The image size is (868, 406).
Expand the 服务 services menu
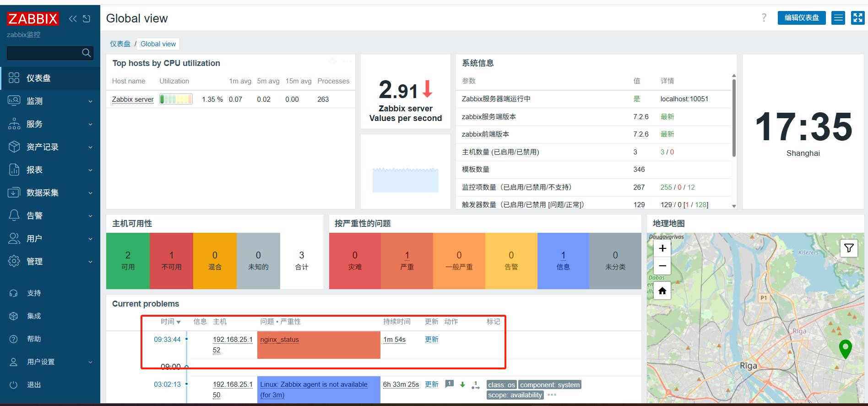[x=50, y=124]
